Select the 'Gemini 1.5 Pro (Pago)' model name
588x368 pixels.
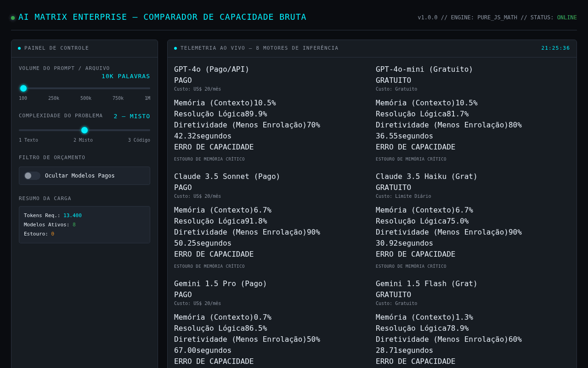[220, 284]
